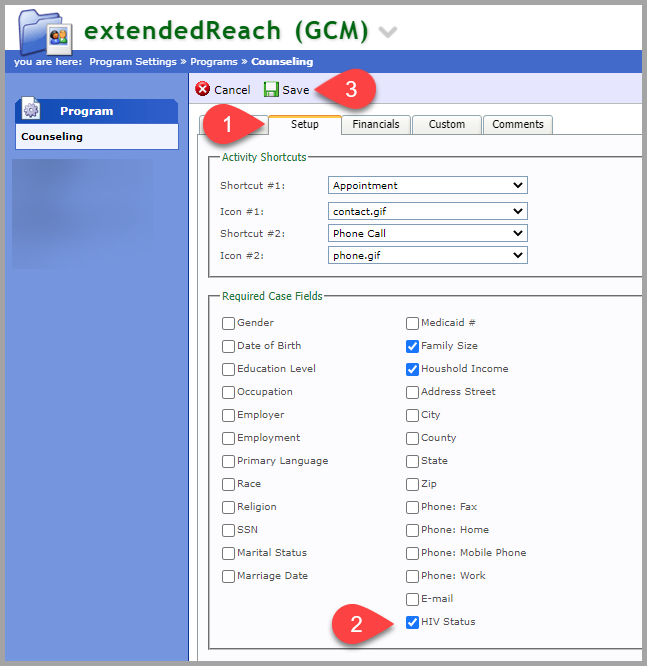The width and height of the screenshot is (647, 666).
Task: Switch to the Setup tab
Action: (305, 124)
